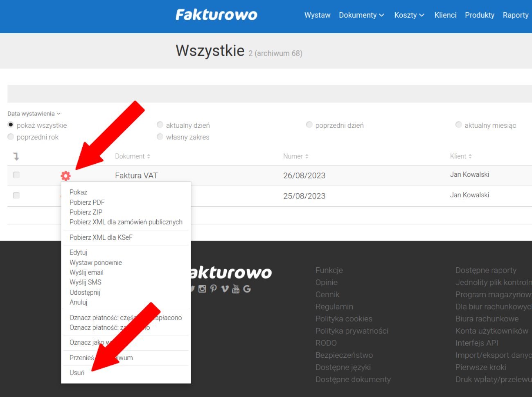Open "Polityka cookies" in the footer

tap(344, 319)
